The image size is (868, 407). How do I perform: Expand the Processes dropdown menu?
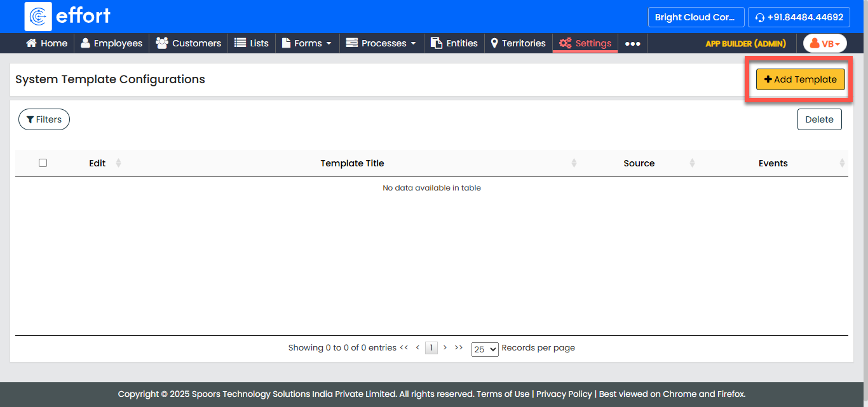pyautogui.click(x=381, y=43)
